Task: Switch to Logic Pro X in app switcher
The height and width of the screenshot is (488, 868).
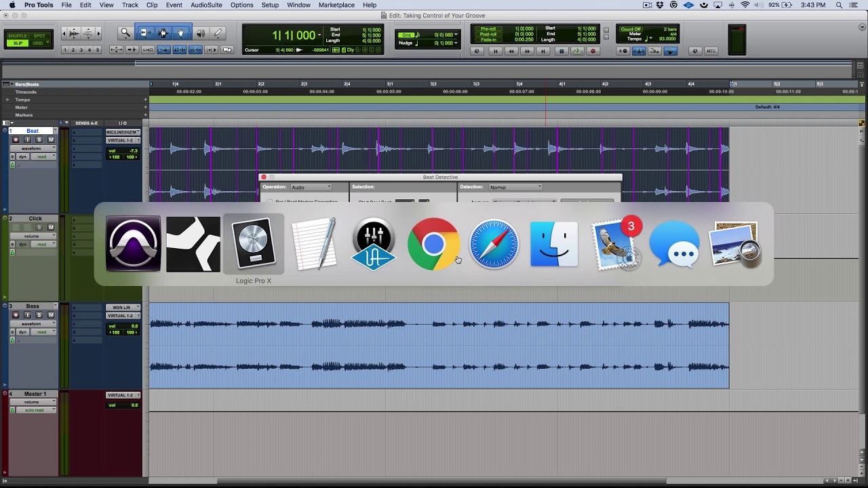Action: coord(253,244)
